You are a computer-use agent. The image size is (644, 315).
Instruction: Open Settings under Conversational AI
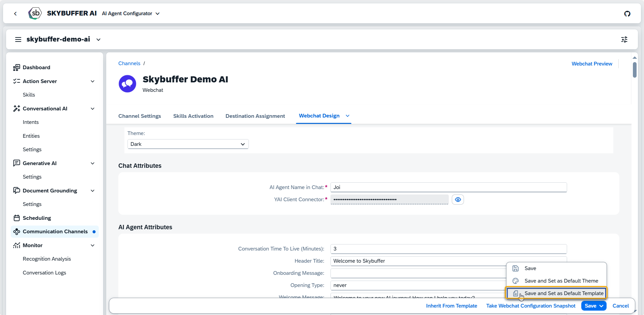(32, 150)
